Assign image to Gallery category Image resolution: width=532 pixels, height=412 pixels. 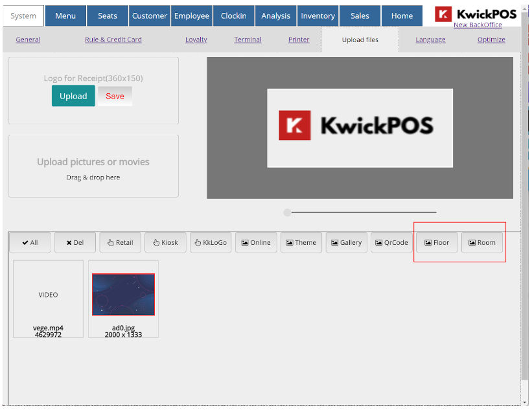(347, 242)
